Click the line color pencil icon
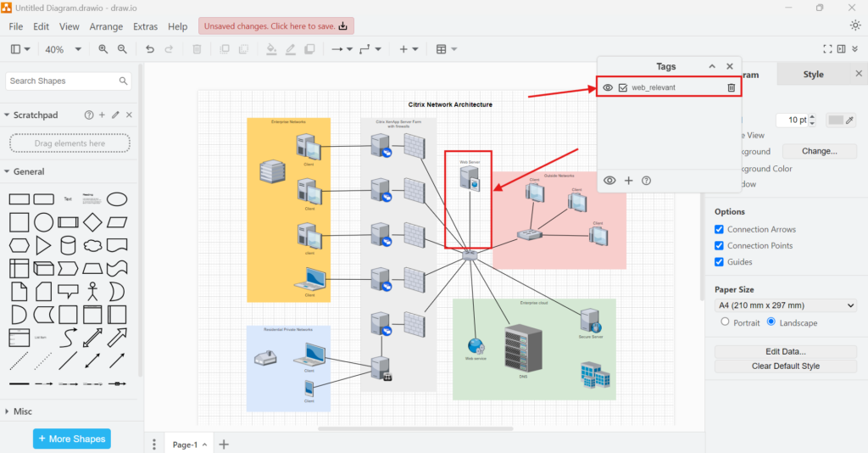Viewport: 868px width, 453px height. coord(290,49)
